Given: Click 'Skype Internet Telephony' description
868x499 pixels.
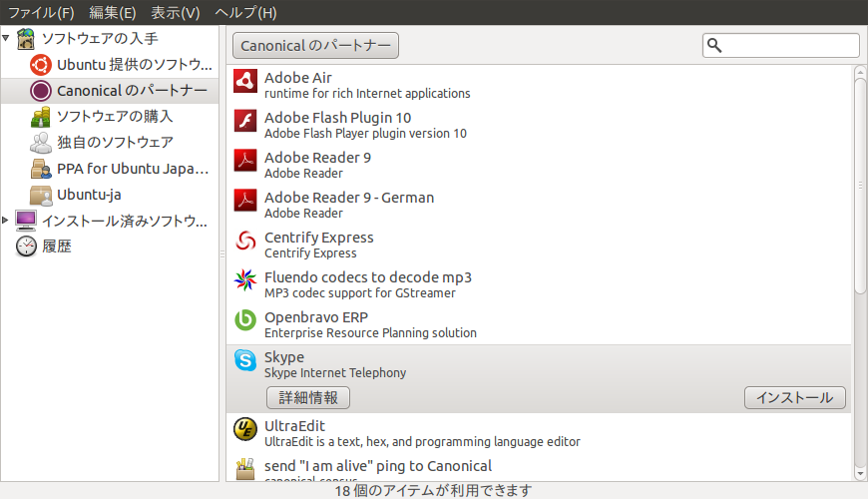Looking at the screenshot, I should point(335,372).
